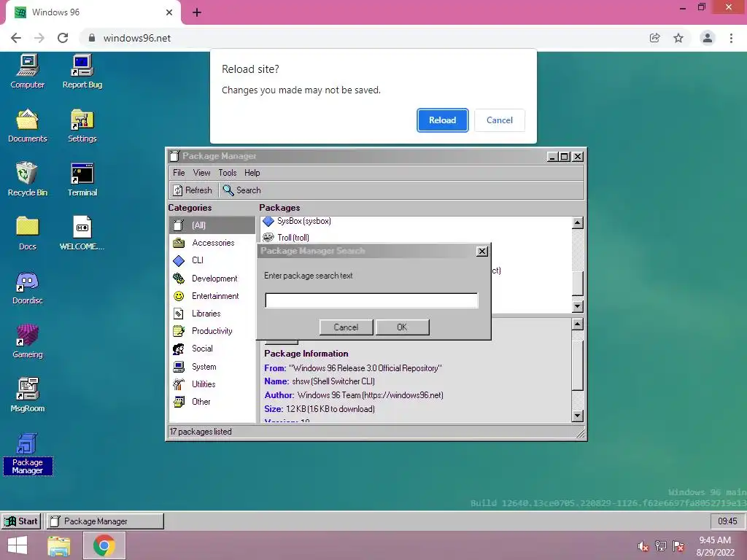747x560 pixels.
Task: Open the Help menu
Action: [x=252, y=173]
